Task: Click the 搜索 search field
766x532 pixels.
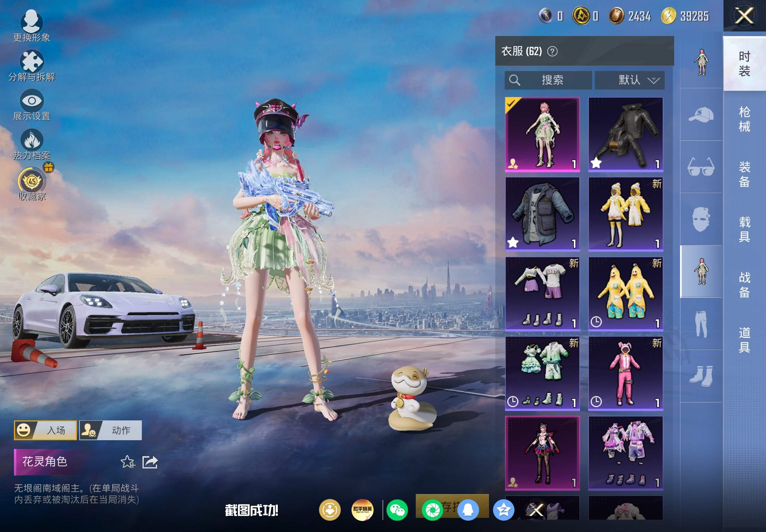Action: click(x=548, y=80)
